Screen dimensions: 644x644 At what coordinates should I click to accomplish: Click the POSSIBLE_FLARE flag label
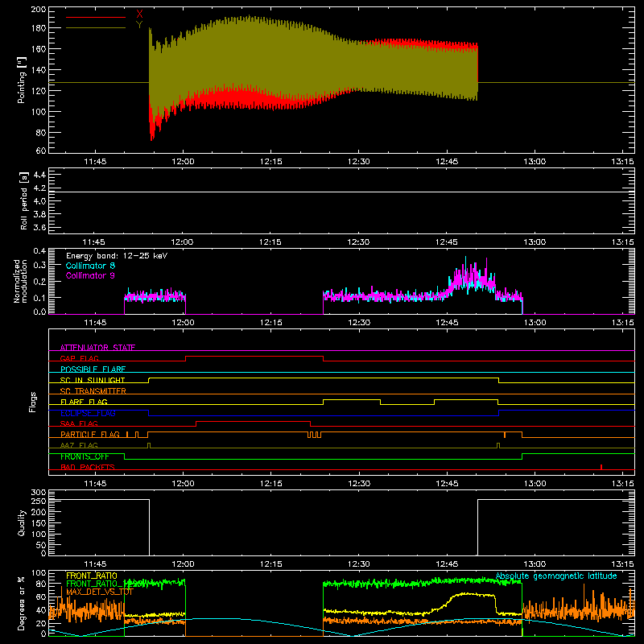[x=93, y=369]
